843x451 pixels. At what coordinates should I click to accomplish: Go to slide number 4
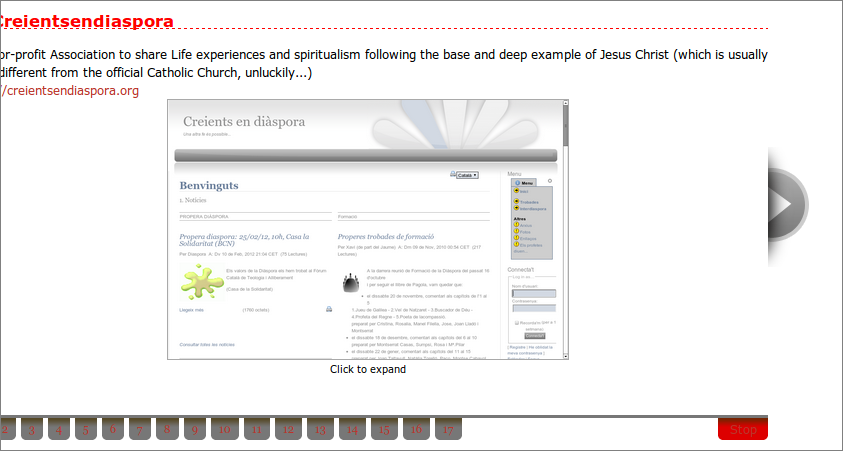(x=59, y=430)
